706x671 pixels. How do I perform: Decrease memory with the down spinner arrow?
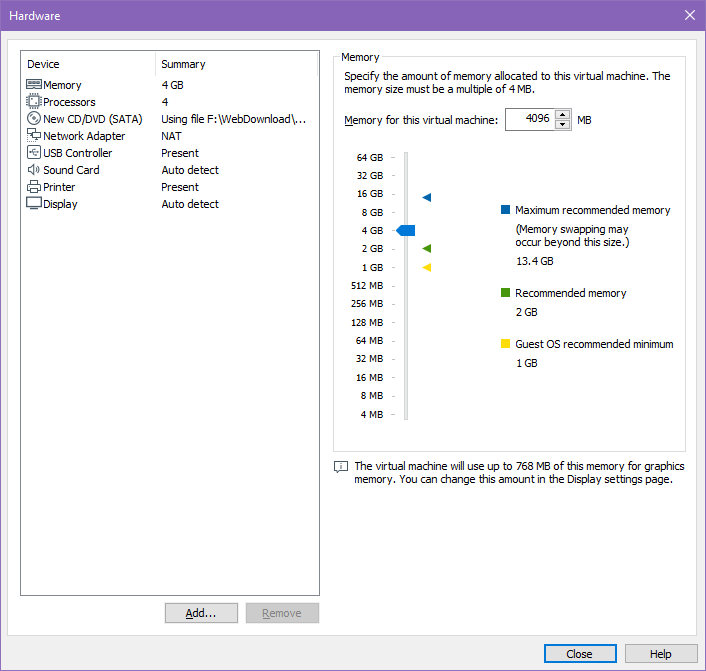562,125
